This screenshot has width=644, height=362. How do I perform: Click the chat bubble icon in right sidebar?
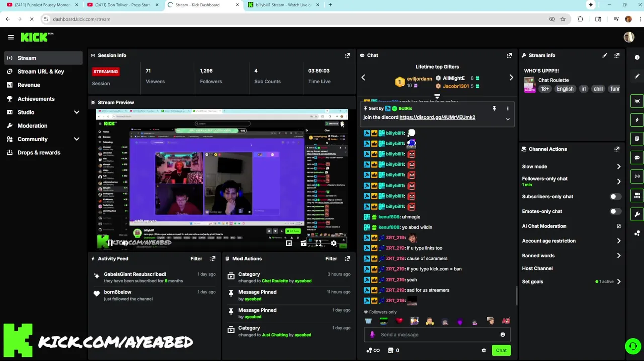pos(637,158)
